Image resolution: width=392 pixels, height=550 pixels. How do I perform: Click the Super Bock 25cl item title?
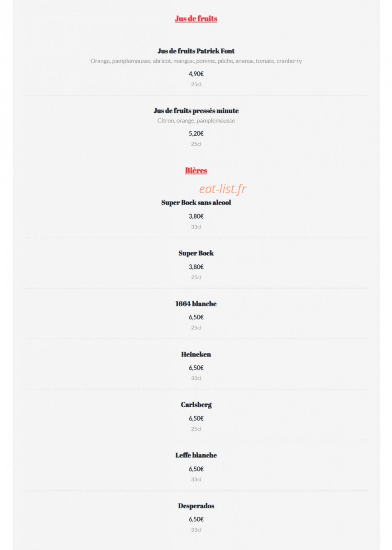tap(196, 253)
